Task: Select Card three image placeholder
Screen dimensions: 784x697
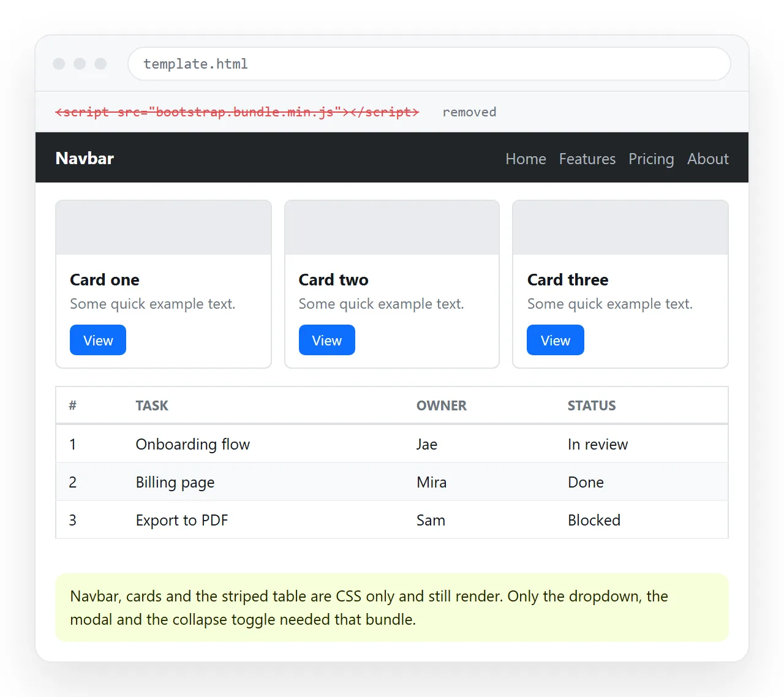Action: [620, 227]
